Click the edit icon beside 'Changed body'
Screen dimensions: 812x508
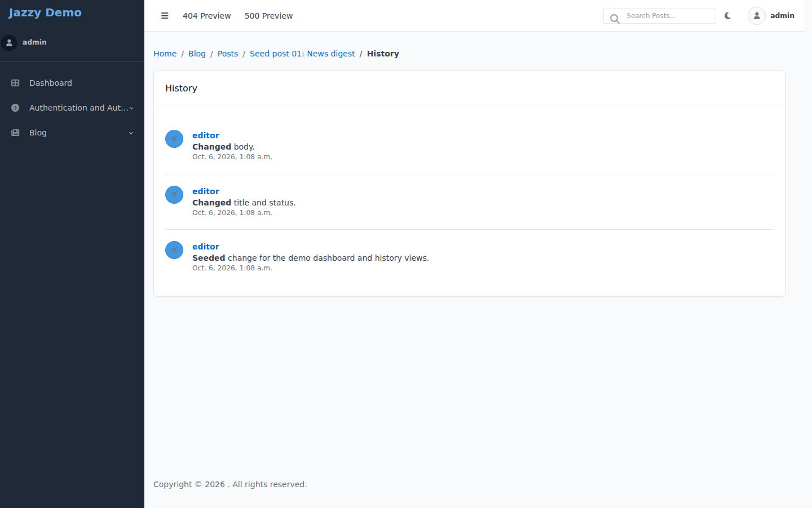174,139
